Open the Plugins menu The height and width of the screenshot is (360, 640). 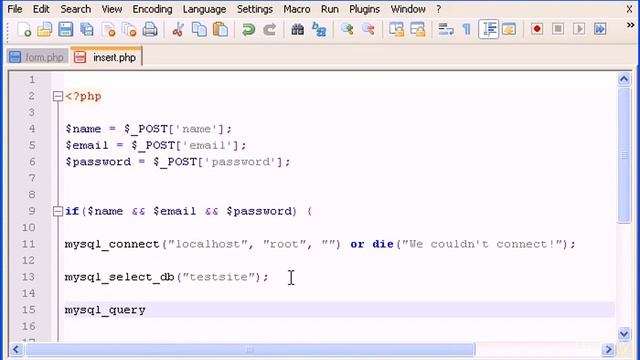364,9
